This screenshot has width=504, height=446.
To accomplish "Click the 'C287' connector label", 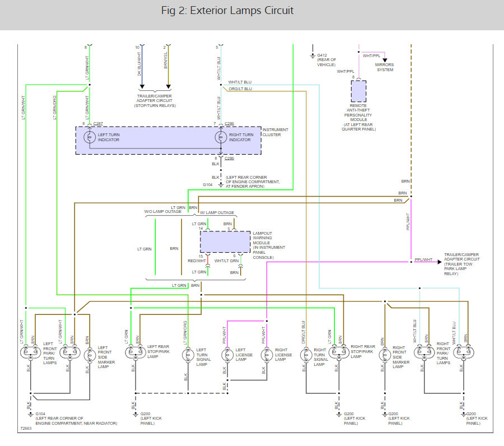I will point(98,123).
